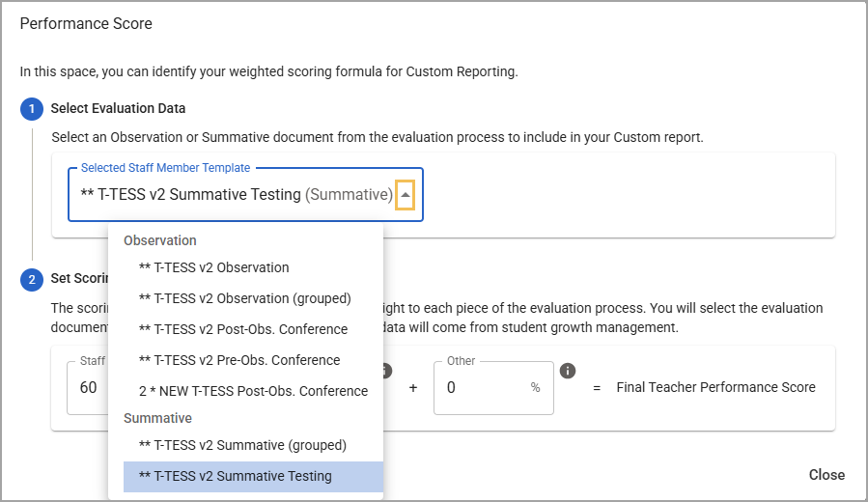The image size is (868, 502).
Task: Click the Other percentage input field
Action: point(493,387)
